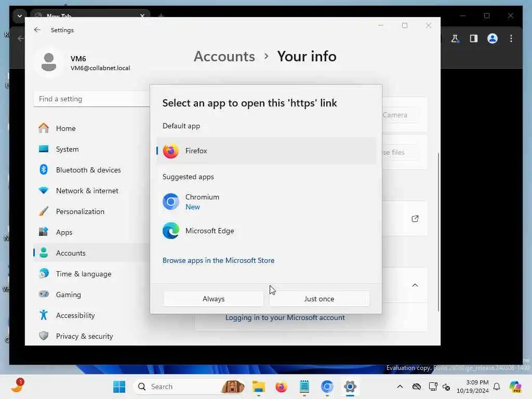Open the Copilot preview taskbar icon
532x399 pixels.
click(x=515, y=387)
